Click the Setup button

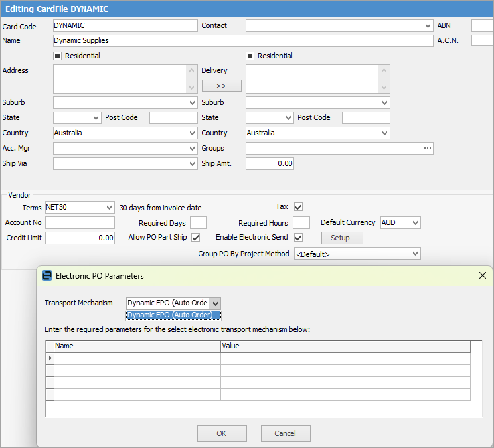coord(342,238)
